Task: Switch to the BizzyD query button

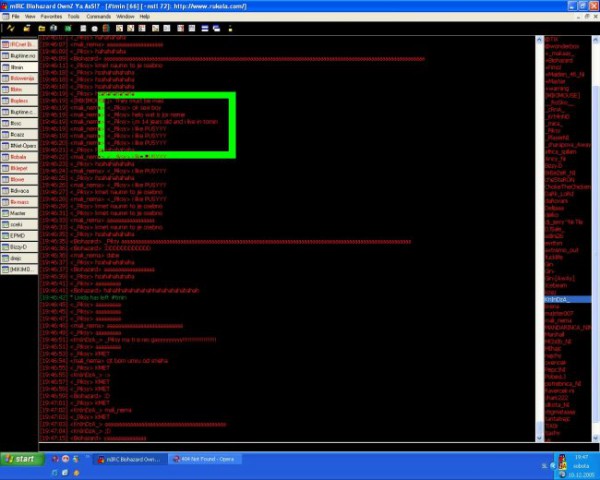Action: point(19,247)
